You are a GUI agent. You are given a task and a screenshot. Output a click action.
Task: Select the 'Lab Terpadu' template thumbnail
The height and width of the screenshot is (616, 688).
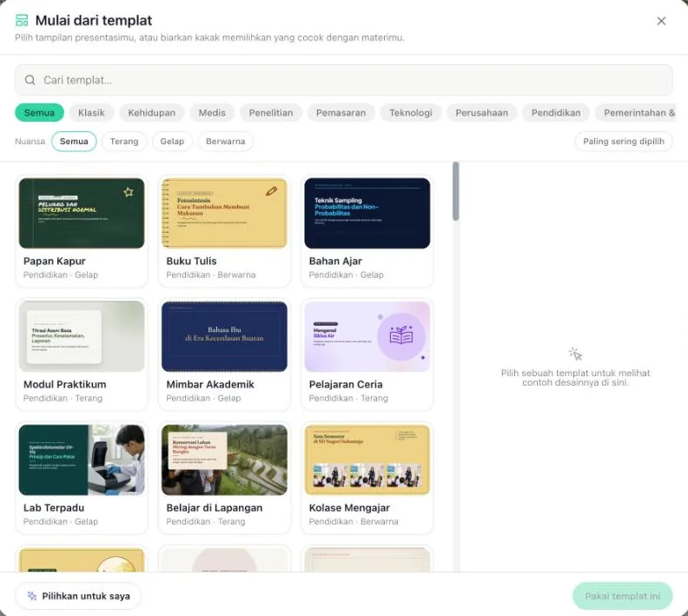coord(82,460)
